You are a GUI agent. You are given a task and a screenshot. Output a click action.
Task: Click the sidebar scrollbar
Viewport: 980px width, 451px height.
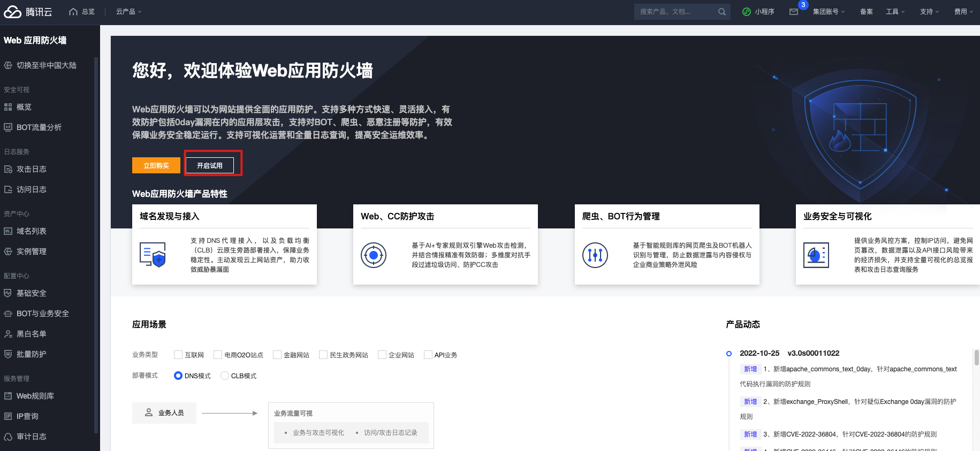coord(96,245)
